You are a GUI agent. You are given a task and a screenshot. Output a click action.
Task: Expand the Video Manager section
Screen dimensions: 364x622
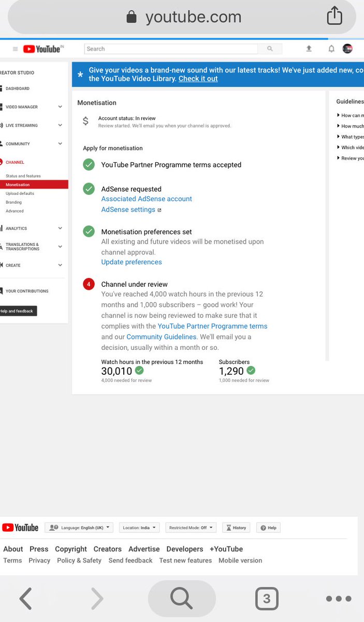tap(60, 107)
